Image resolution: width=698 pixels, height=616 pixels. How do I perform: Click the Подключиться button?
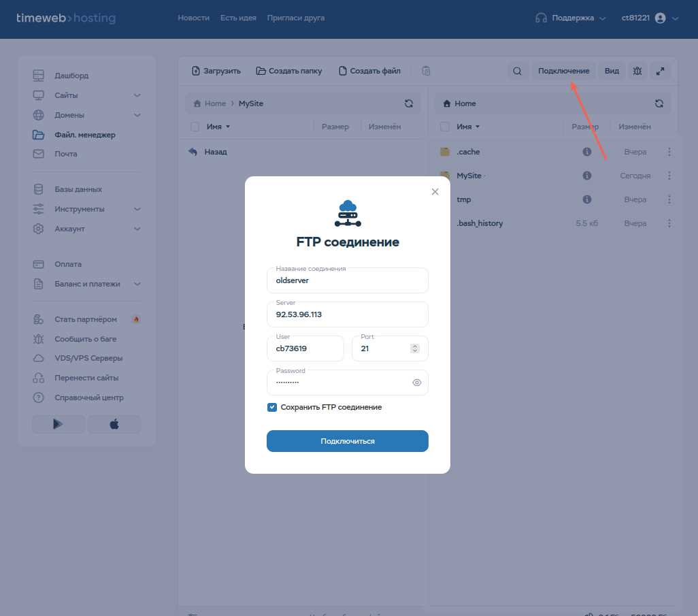347,441
